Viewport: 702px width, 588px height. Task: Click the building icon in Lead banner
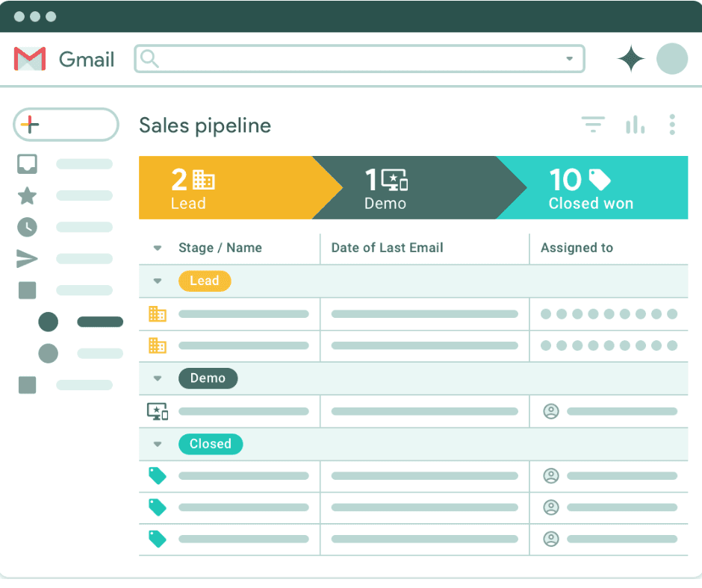point(204,180)
